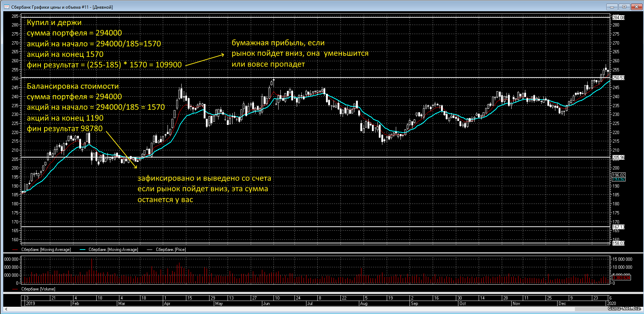Click the Nov month label on the time axis
The width and height of the screenshot is (644, 314).
(x=516, y=303)
